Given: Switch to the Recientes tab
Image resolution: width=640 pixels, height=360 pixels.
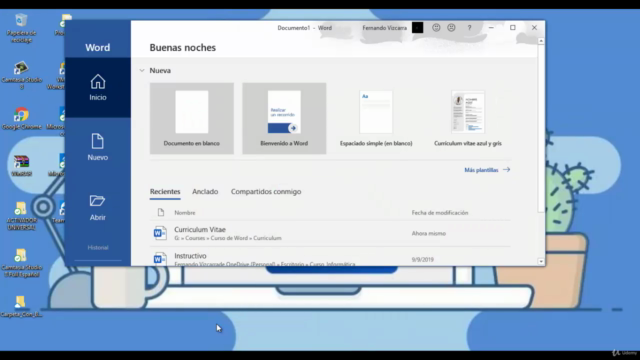Looking at the screenshot, I should pos(165,192).
